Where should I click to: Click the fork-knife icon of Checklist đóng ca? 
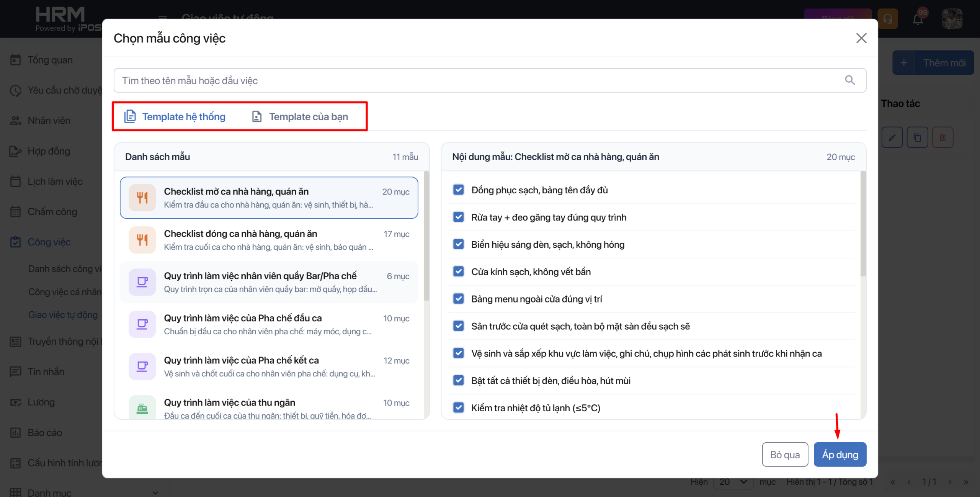142,240
